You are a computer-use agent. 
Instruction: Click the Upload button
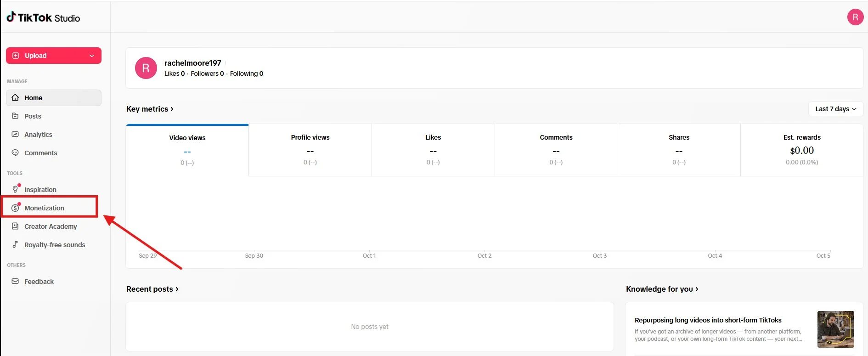click(54, 56)
